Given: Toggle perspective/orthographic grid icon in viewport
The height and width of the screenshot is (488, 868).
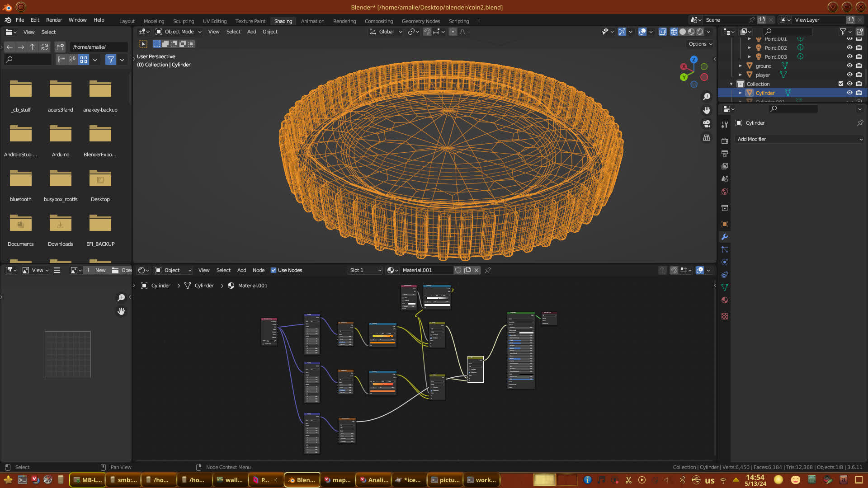Looking at the screenshot, I should coord(707,137).
